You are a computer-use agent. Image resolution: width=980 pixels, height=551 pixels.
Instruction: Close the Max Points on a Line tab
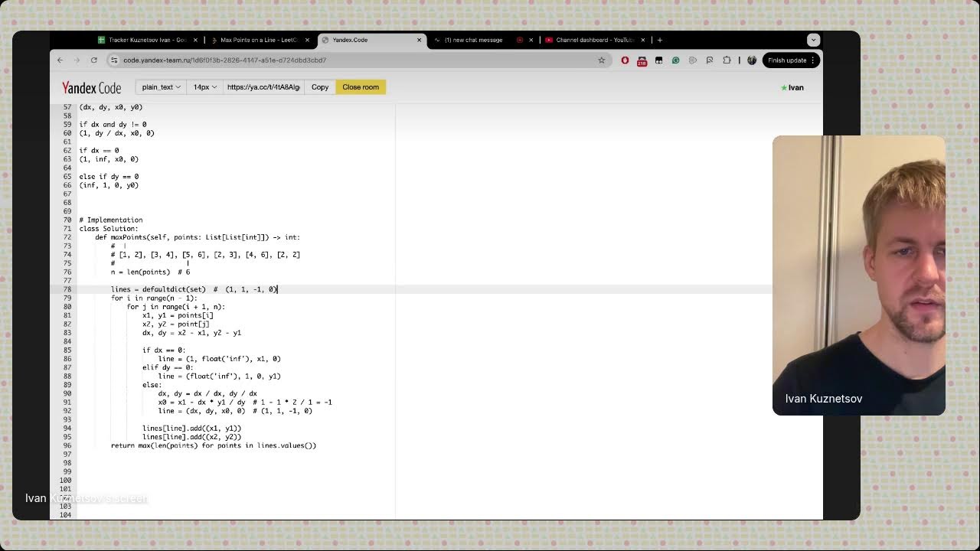click(x=307, y=40)
